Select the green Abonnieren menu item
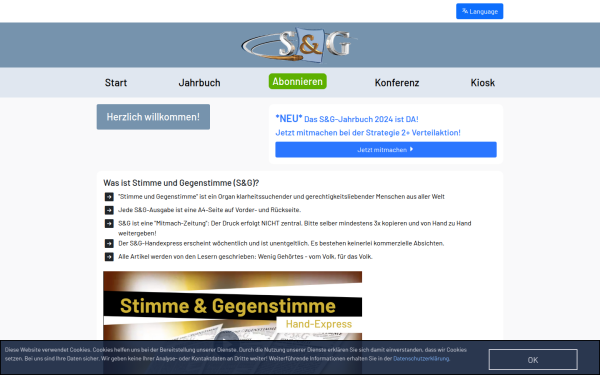The width and height of the screenshot is (600, 375). pyautogui.click(x=298, y=81)
